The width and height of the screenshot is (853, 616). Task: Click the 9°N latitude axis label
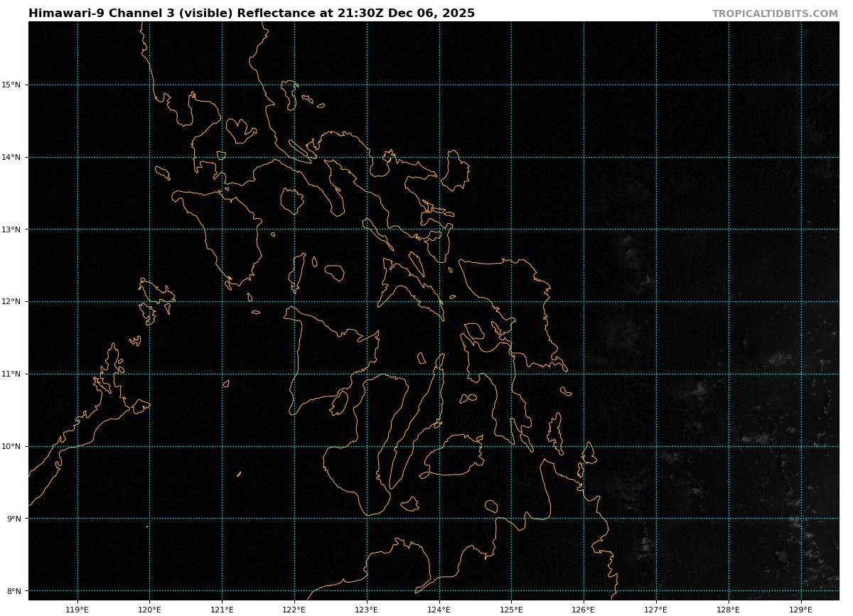tap(14, 519)
